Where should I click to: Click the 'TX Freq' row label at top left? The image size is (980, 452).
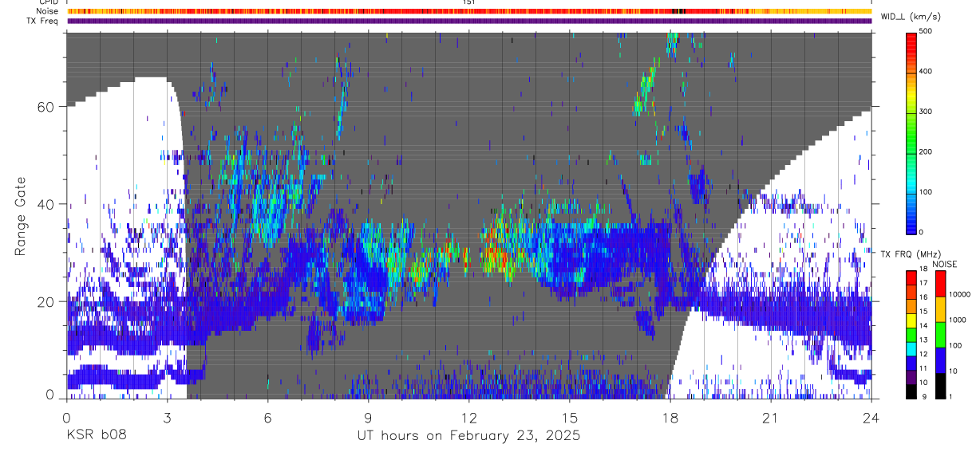pos(44,21)
